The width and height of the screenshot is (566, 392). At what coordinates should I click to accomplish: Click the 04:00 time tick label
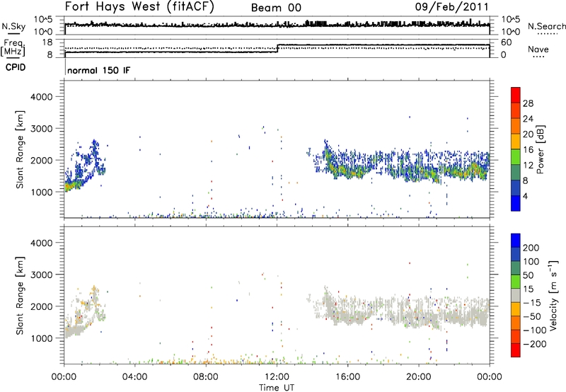click(x=135, y=377)
